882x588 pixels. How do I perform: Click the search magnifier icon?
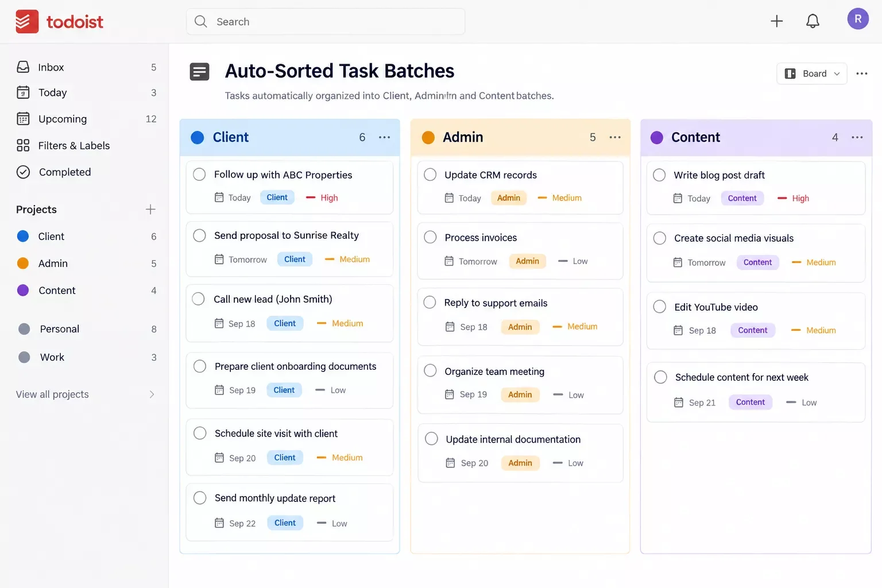[200, 21]
